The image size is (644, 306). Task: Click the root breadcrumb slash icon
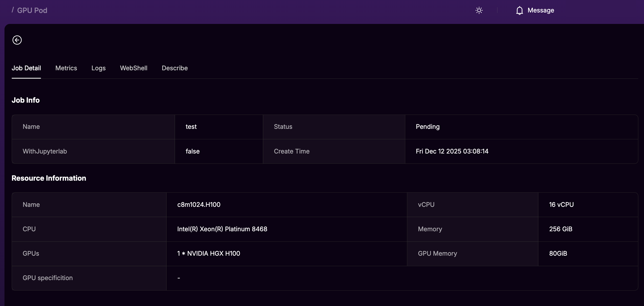click(13, 10)
